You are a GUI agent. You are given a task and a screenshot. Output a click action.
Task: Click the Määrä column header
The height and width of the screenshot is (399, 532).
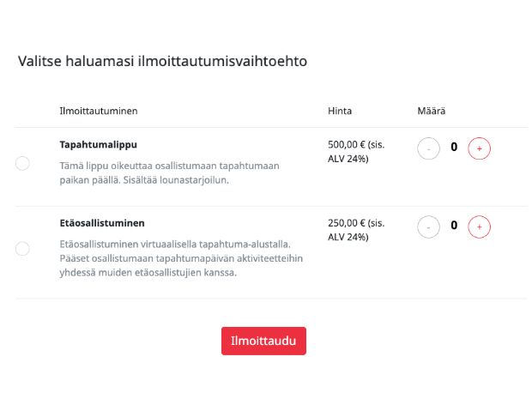click(x=432, y=111)
